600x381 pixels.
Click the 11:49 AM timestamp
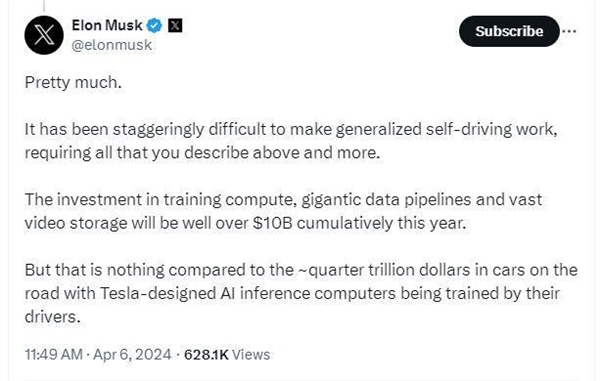(54, 354)
